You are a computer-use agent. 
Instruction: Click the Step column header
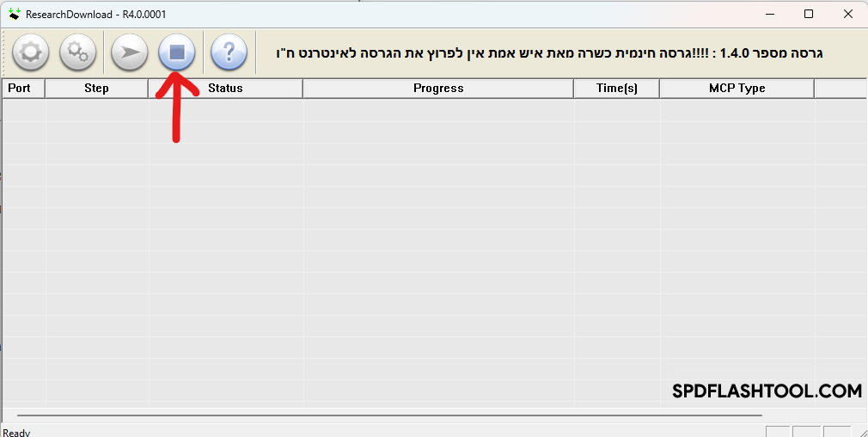click(x=96, y=88)
